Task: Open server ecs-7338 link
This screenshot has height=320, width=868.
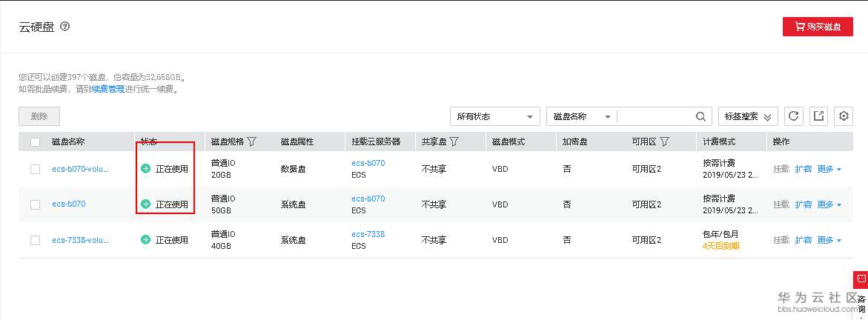Action: point(368,234)
